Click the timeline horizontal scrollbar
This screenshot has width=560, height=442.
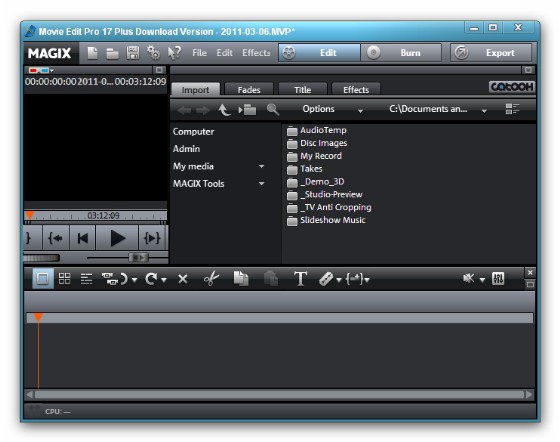coord(280,395)
